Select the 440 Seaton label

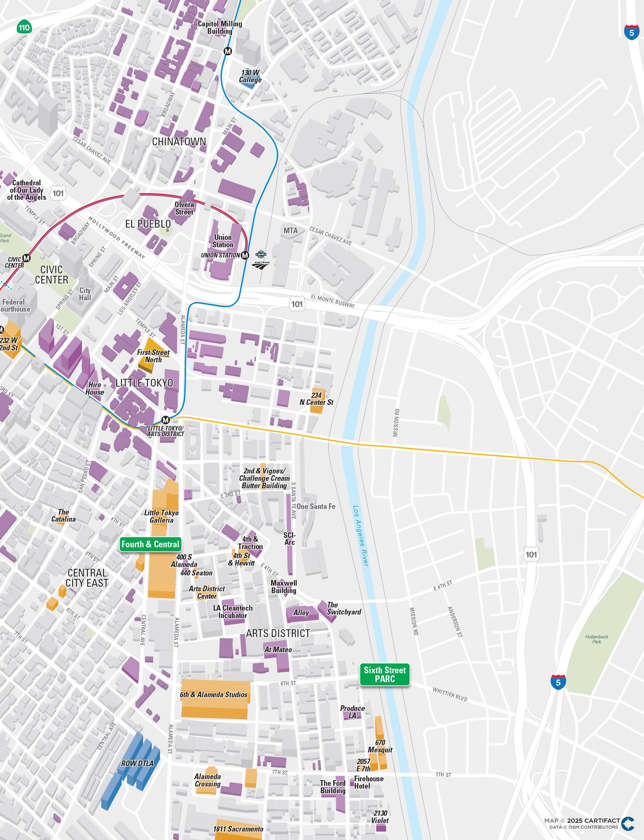(196, 573)
